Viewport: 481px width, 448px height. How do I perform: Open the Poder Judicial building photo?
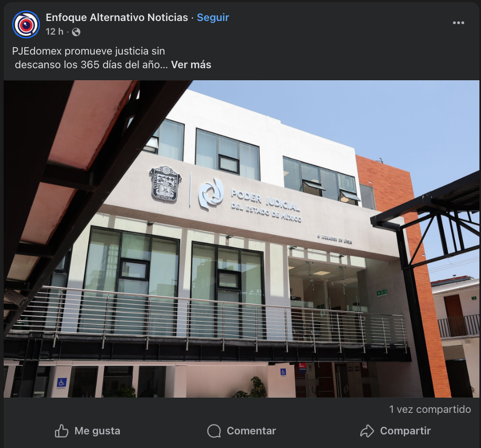point(242,239)
